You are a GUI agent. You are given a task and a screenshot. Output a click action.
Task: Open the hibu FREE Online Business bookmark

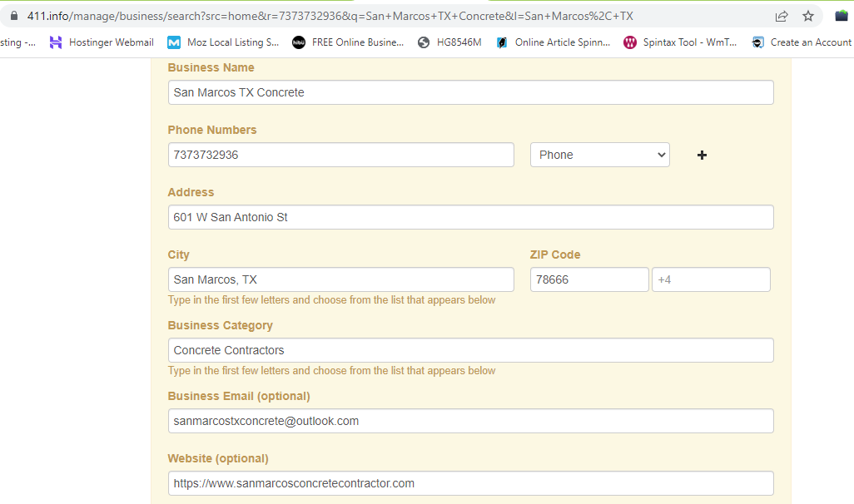tap(348, 42)
